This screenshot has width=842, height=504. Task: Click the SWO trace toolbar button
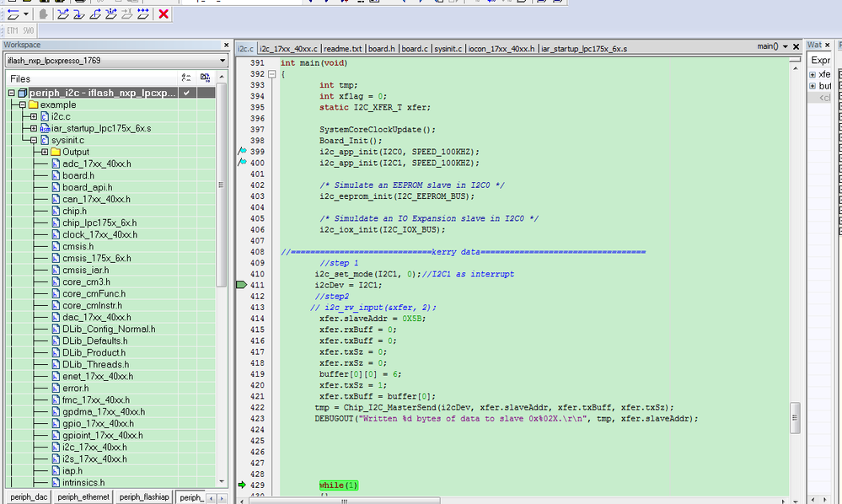[29, 30]
